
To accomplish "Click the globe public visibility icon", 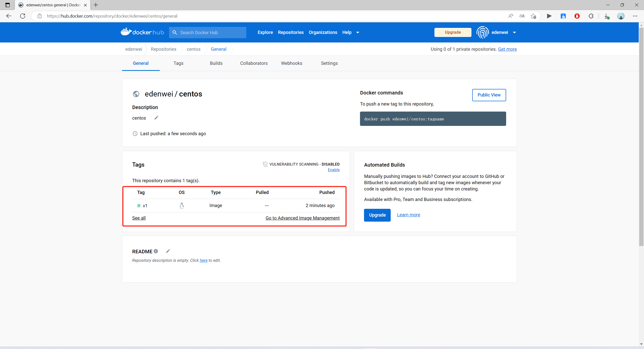I will 136,94.
